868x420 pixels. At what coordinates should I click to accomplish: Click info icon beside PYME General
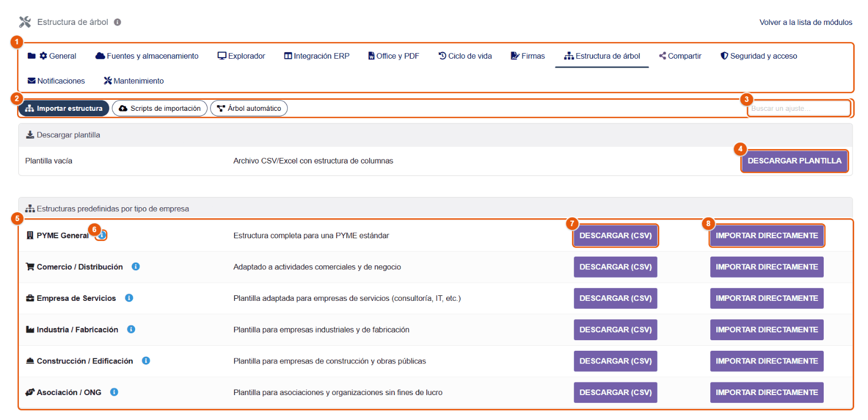(x=102, y=235)
